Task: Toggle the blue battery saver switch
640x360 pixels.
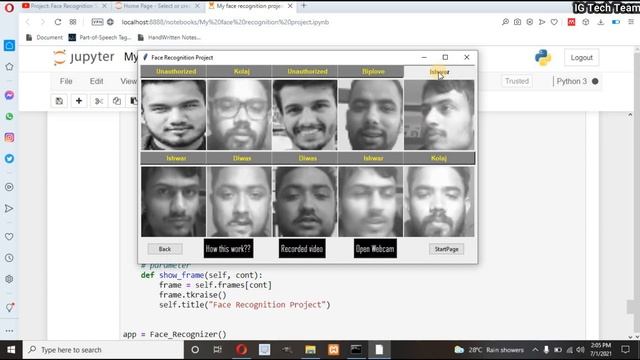Action: pos(616,22)
